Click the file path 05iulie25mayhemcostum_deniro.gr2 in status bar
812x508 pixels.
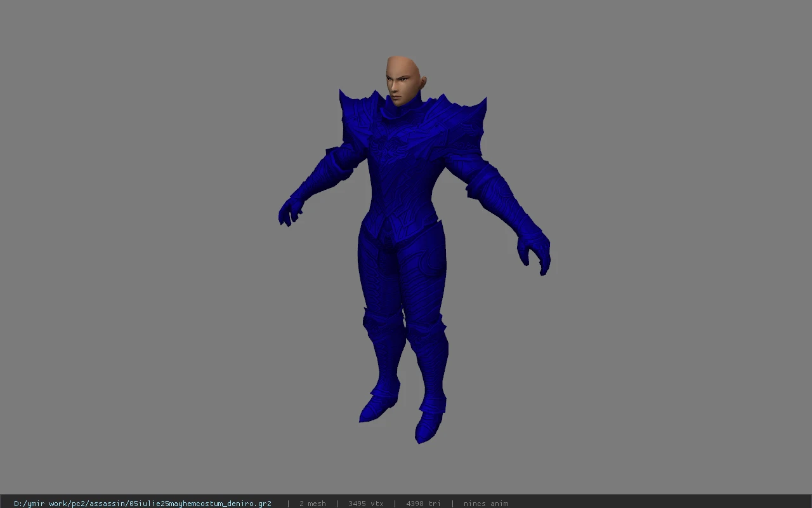pos(143,504)
